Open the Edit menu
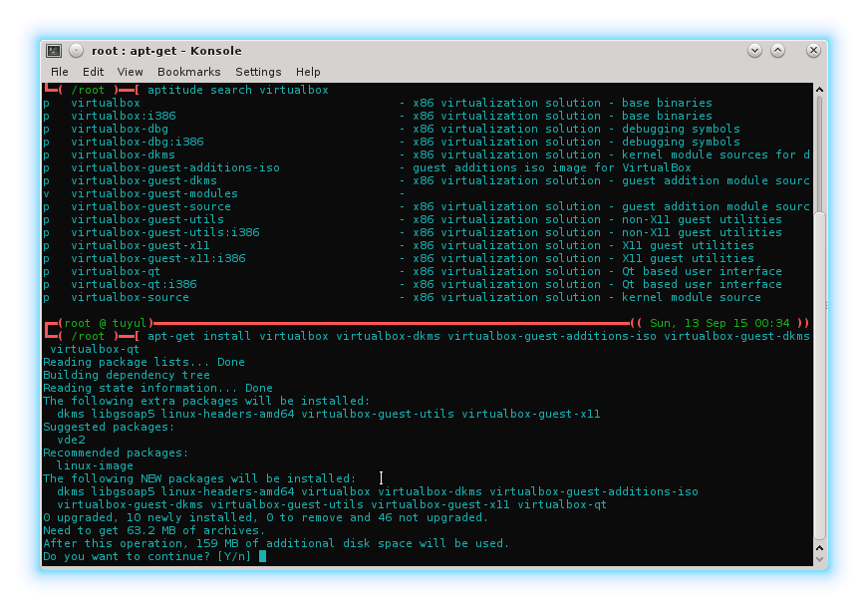This screenshot has width=868, height=610. point(93,72)
